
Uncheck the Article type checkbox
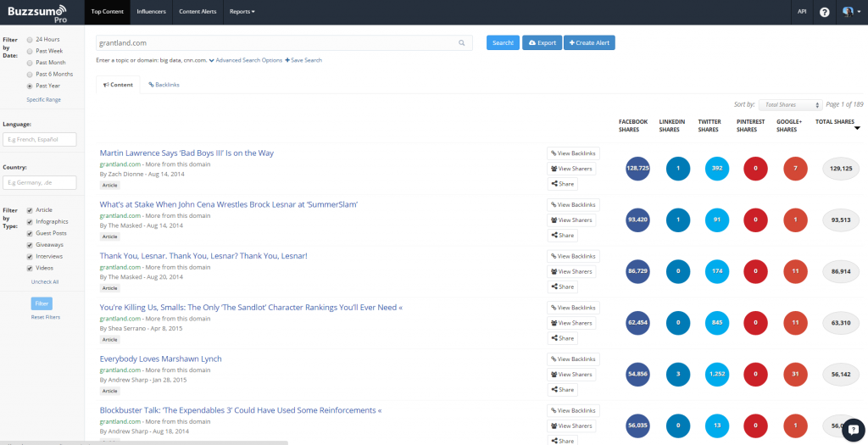[x=30, y=210]
